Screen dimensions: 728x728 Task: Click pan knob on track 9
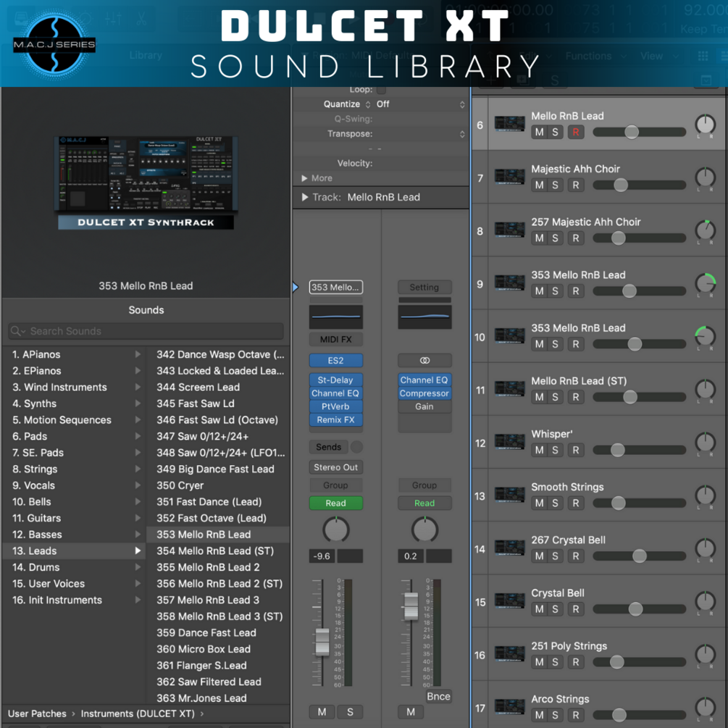pyautogui.click(x=705, y=283)
